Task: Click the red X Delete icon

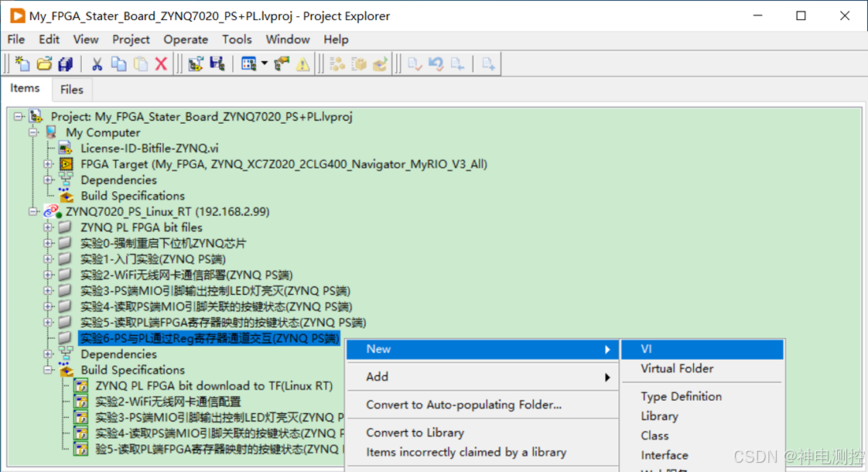Action: (x=161, y=63)
